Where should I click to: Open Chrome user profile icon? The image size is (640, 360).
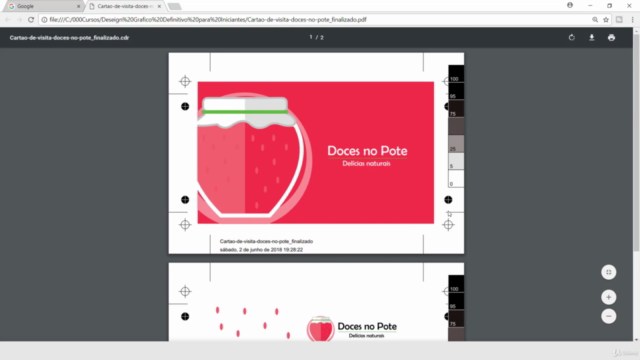pos(570,5)
